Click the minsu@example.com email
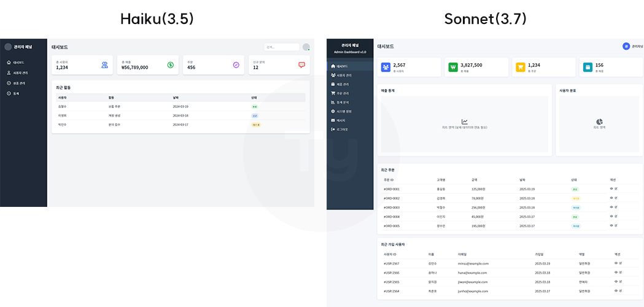 point(473,263)
